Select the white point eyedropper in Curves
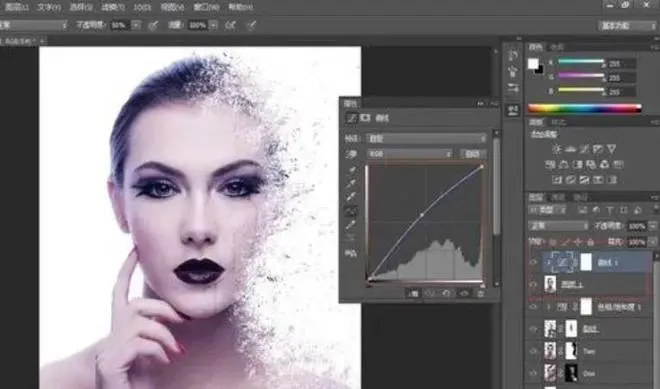Screen dimensions: 660x389 (x=351, y=197)
